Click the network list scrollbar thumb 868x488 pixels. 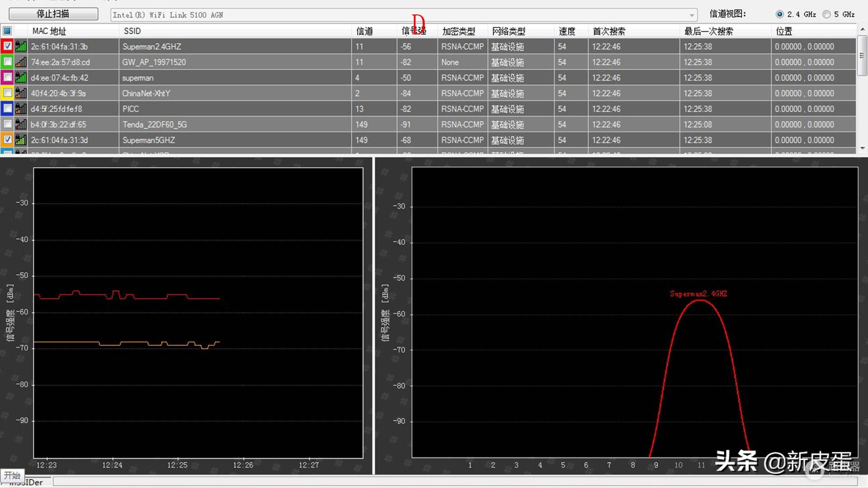point(862,56)
